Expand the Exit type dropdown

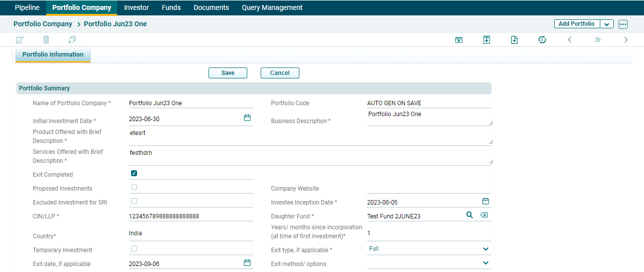click(x=486, y=249)
